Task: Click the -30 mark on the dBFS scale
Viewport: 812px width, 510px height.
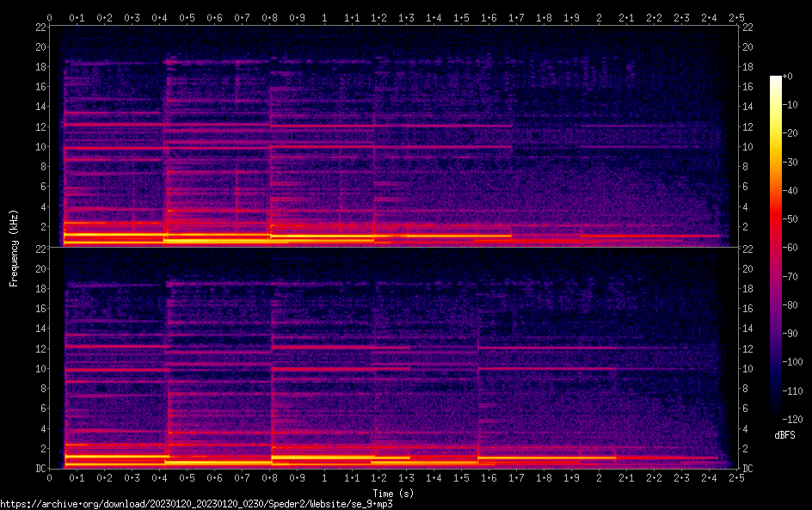Action: pyautogui.click(x=796, y=162)
